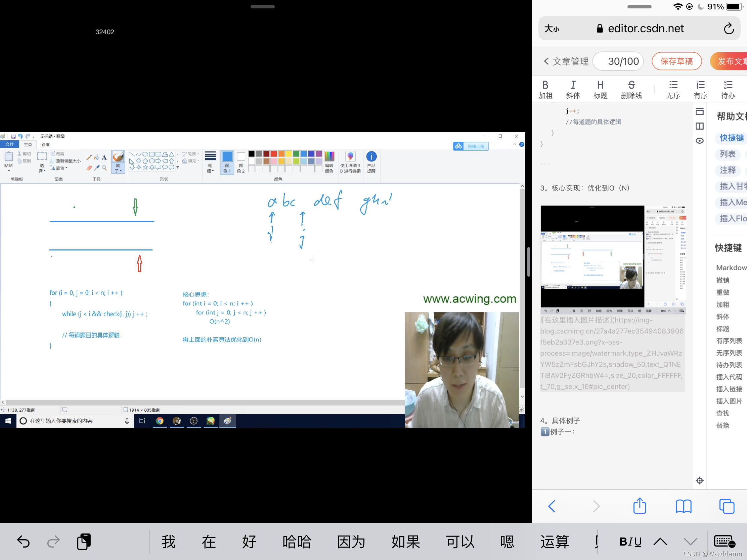This screenshot has width=747, height=560.
Task: Open Edit with Paint 3D button
Action: (350, 162)
